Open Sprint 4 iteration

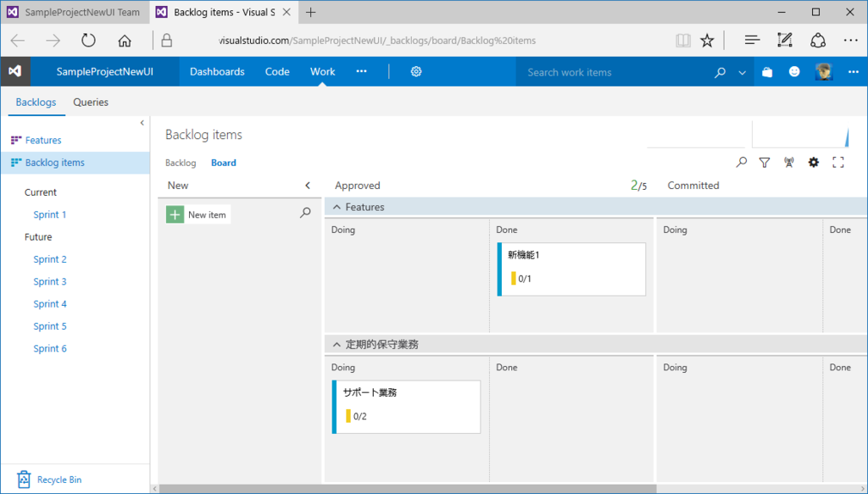tap(50, 303)
